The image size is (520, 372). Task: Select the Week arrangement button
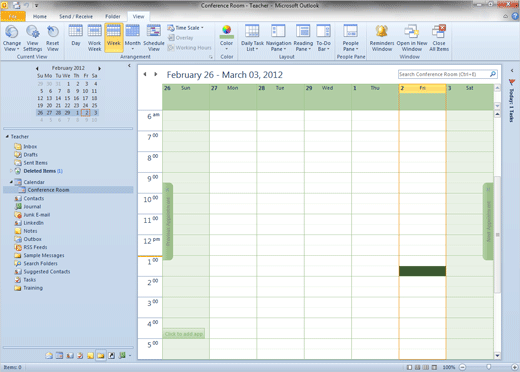point(114,37)
